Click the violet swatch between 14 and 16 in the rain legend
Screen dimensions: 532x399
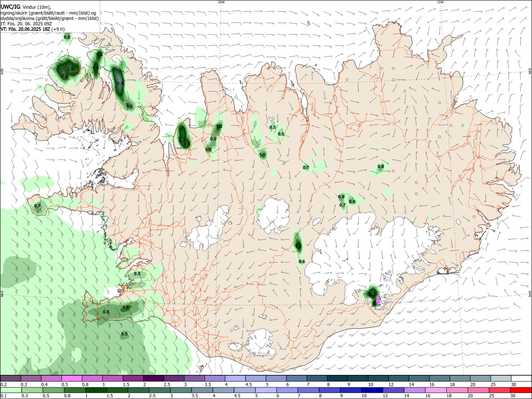click(x=414, y=390)
